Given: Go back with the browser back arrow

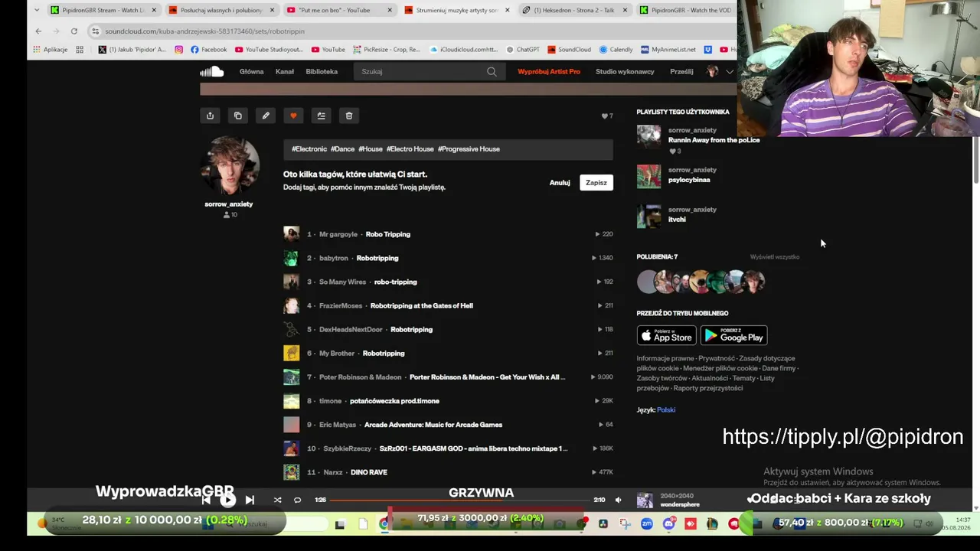Looking at the screenshot, I should coord(38,31).
